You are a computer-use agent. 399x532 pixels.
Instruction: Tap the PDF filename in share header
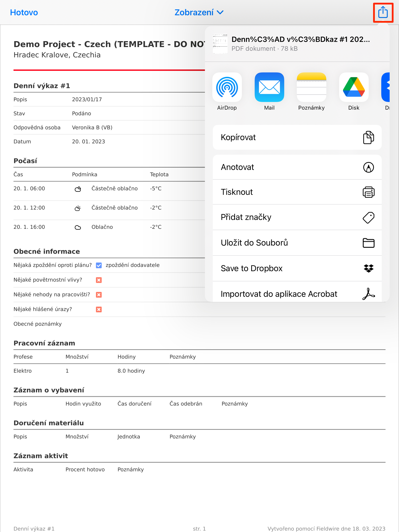pos(300,39)
